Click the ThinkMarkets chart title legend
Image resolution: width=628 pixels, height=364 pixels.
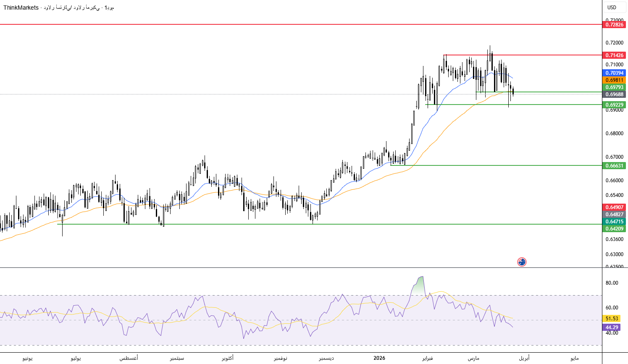coord(59,8)
